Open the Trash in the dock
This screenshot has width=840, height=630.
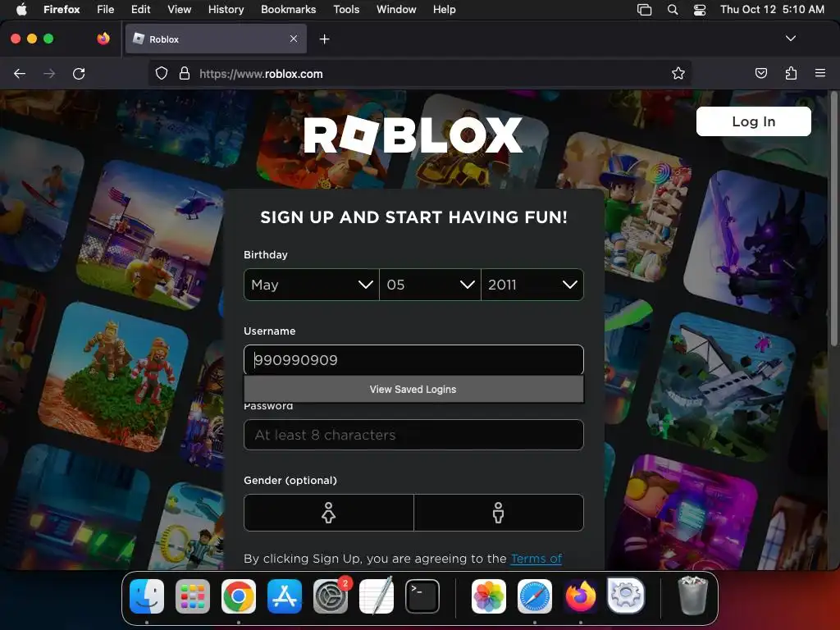coord(692,596)
